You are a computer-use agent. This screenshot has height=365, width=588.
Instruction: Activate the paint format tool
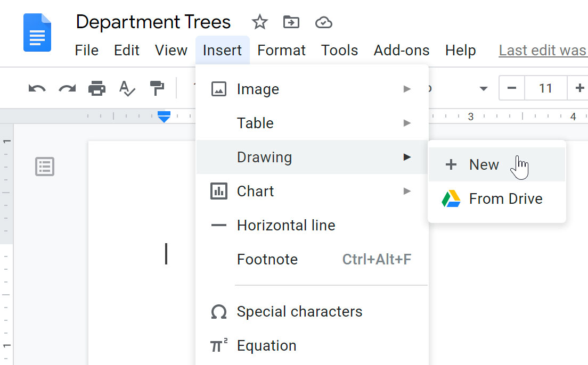click(x=157, y=88)
